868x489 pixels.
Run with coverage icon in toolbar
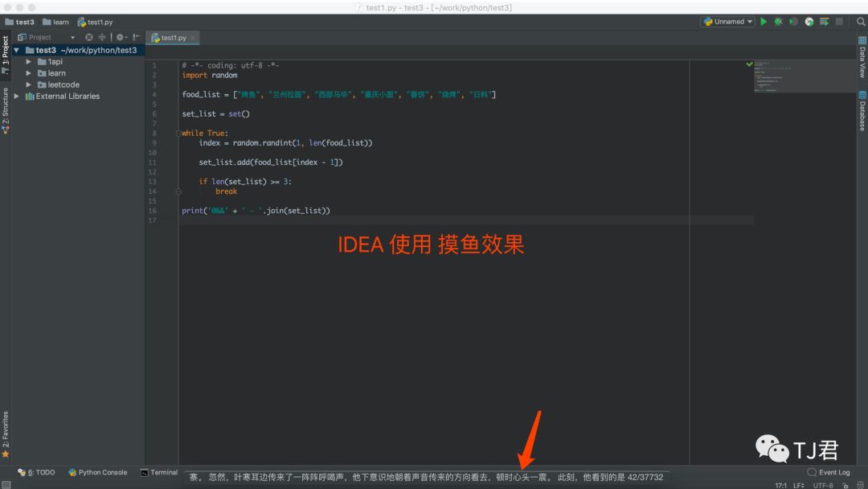click(x=793, y=22)
